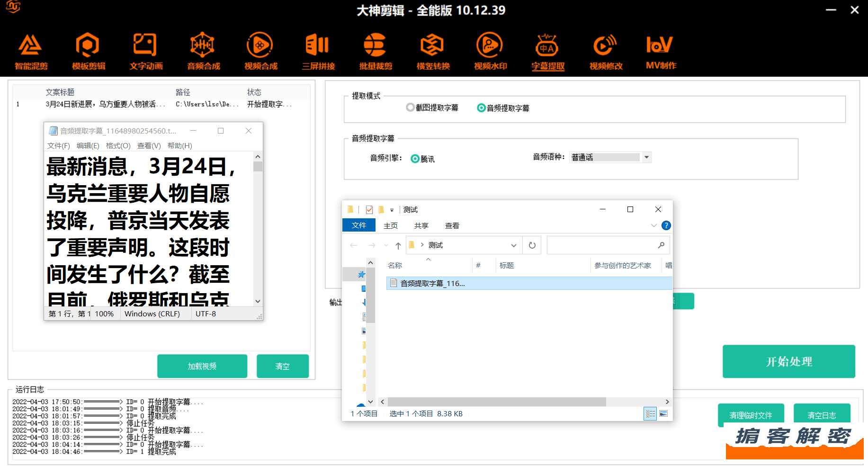Viewport: 868px width, 466px height.
Task: Sort by the 标题 column header
Action: click(507, 266)
